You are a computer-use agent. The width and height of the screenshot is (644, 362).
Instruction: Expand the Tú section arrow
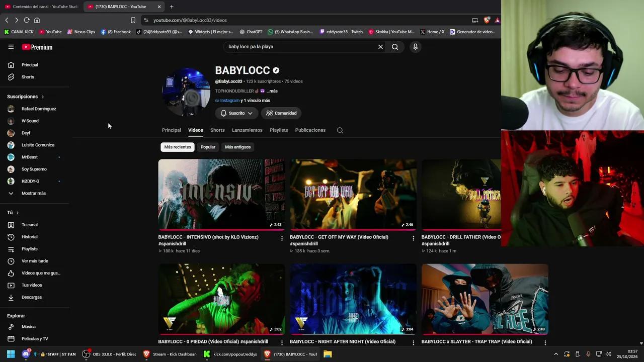[x=17, y=213]
